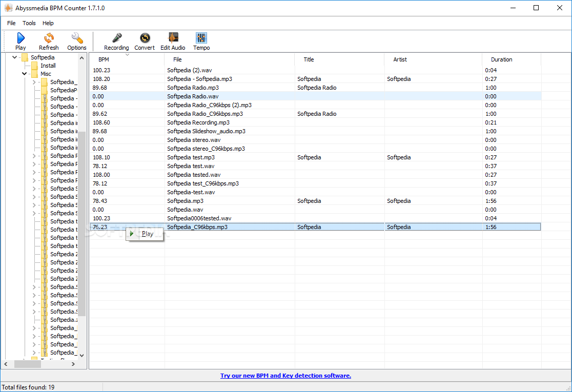Select the Softpedia-test.wav file

coord(191,192)
